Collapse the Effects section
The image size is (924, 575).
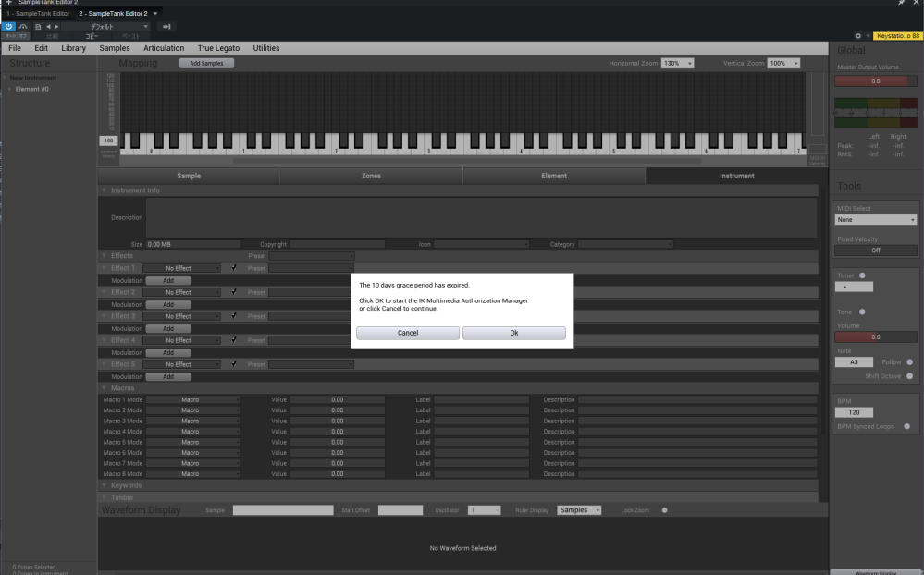(104, 256)
